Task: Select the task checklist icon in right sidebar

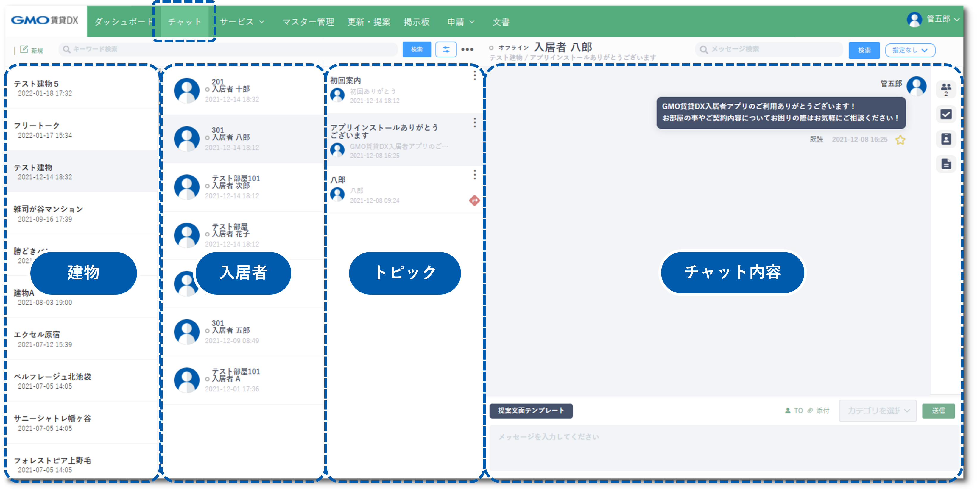Action: pos(946,114)
